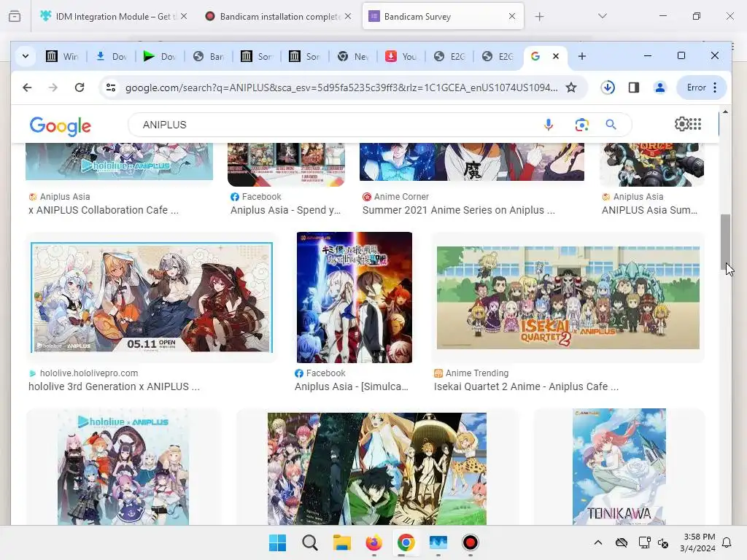Viewport: 747px width, 560px height.
Task: Open the Chrome downloads icon
Action: [608, 87]
